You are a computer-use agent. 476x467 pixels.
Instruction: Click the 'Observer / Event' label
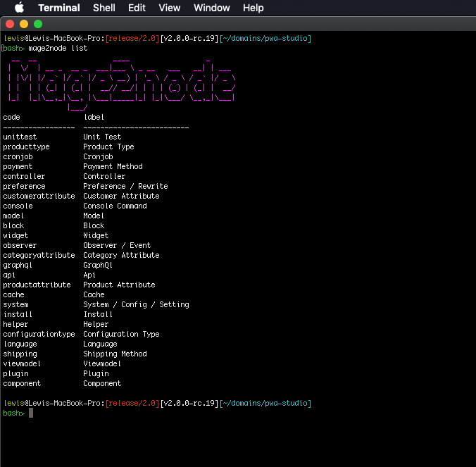(x=117, y=246)
